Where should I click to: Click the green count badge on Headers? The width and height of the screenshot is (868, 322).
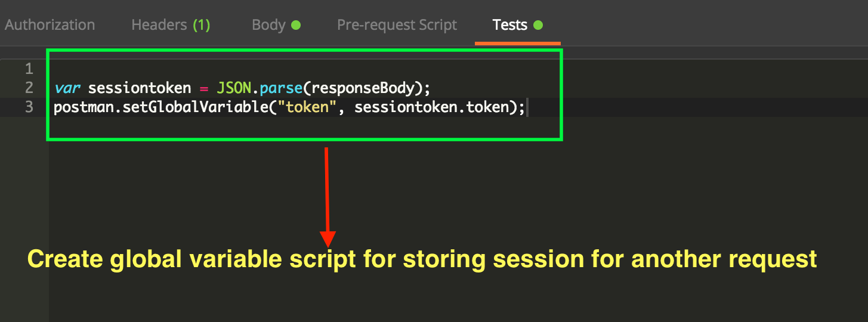(x=201, y=25)
